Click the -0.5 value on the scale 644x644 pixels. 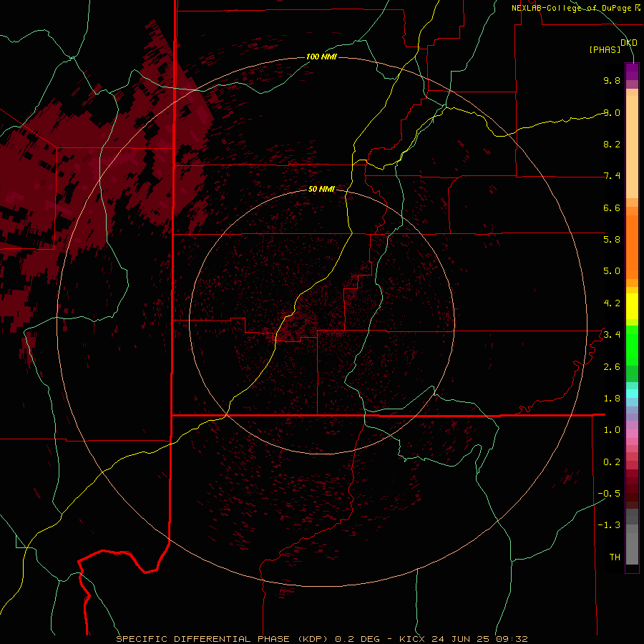tap(609, 494)
